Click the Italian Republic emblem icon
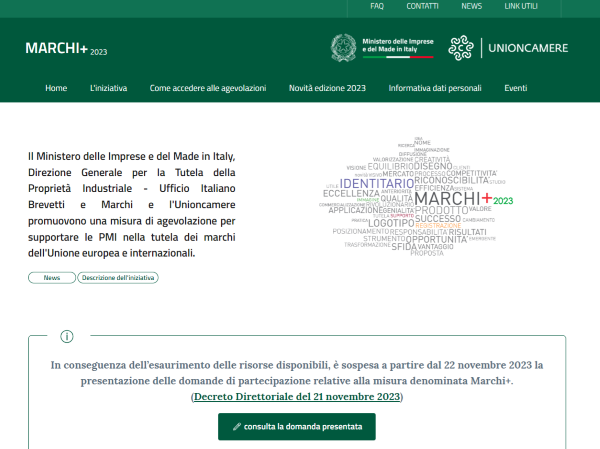 (343, 48)
